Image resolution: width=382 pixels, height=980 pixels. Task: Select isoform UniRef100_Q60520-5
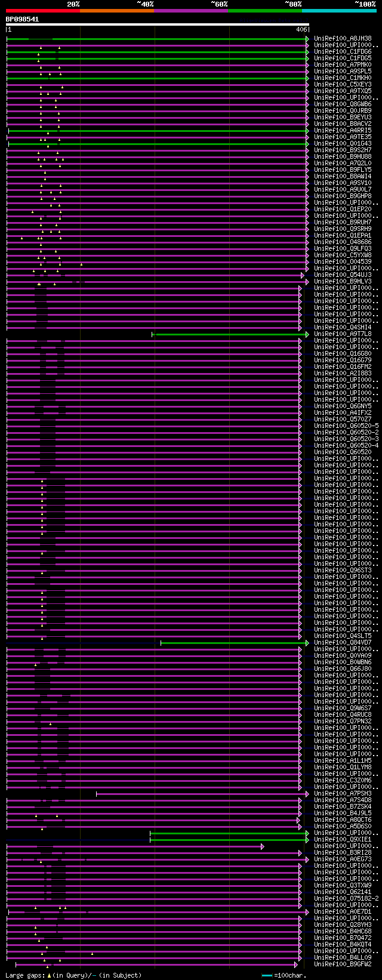coord(346,426)
